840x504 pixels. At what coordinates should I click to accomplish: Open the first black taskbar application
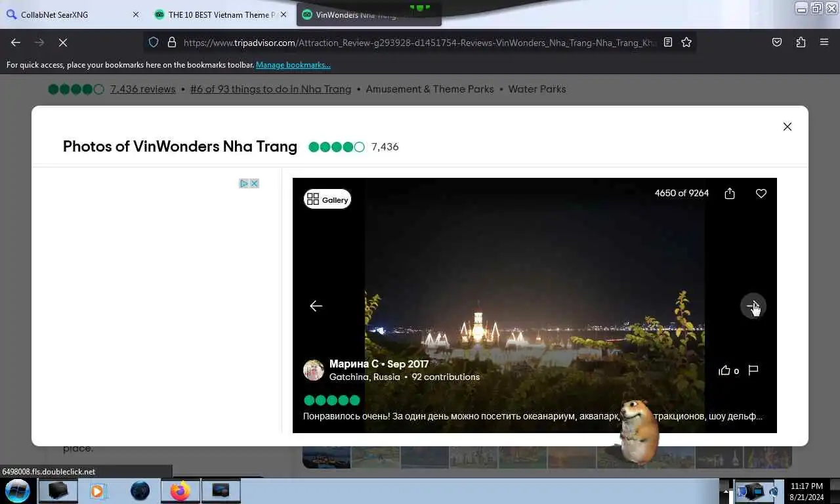click(58, 491)
